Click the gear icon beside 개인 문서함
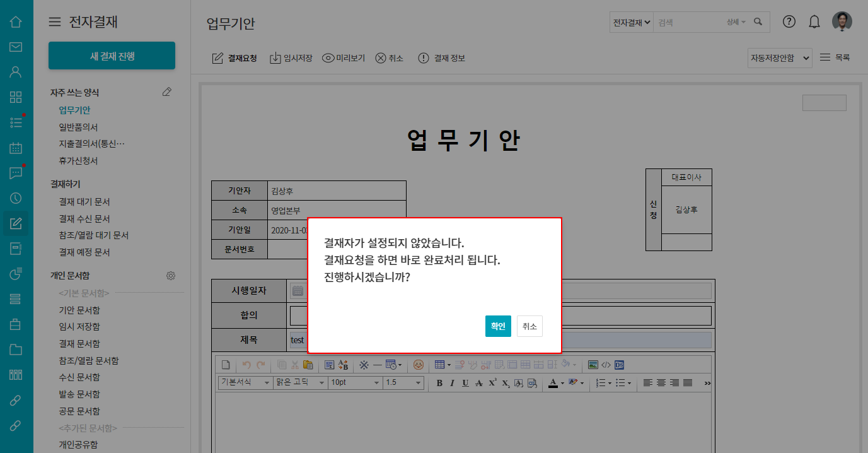The image size is (868, 453). pos(171,276)
